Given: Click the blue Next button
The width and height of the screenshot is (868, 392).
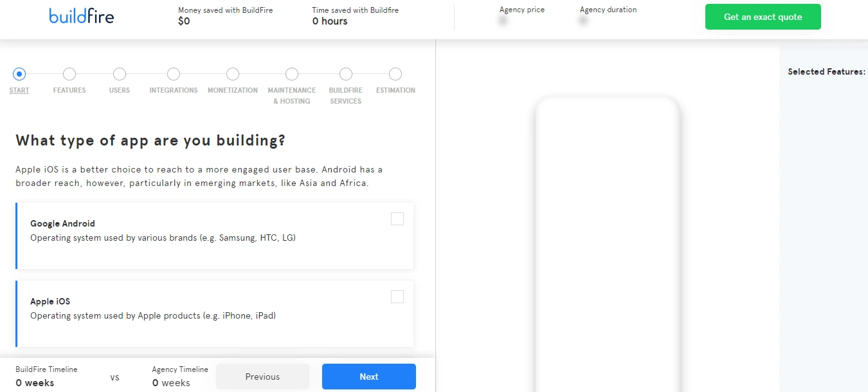Looking at the screenshot, I should (x=369, y=377).
